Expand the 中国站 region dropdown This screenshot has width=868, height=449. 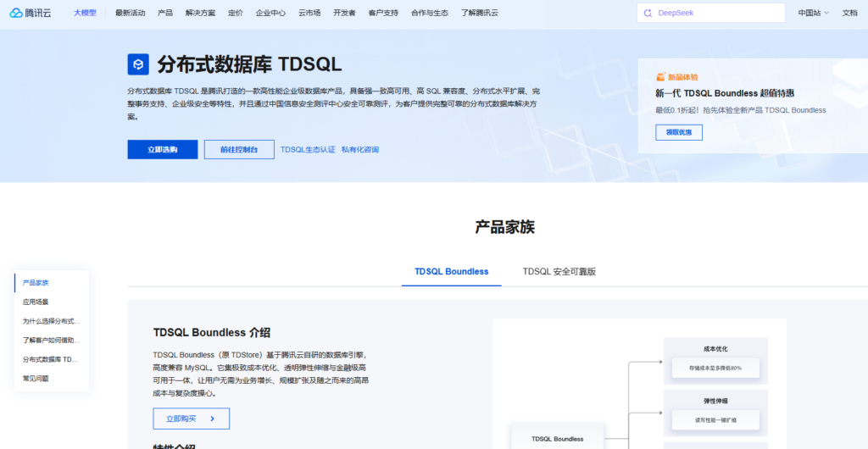(813, 13)
